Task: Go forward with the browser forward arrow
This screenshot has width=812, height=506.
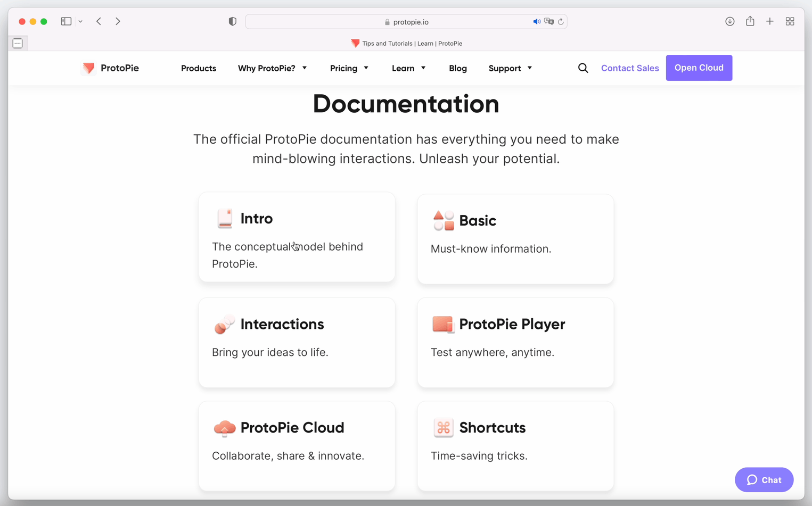Action: pyautogui.click(x=118, y=21)
